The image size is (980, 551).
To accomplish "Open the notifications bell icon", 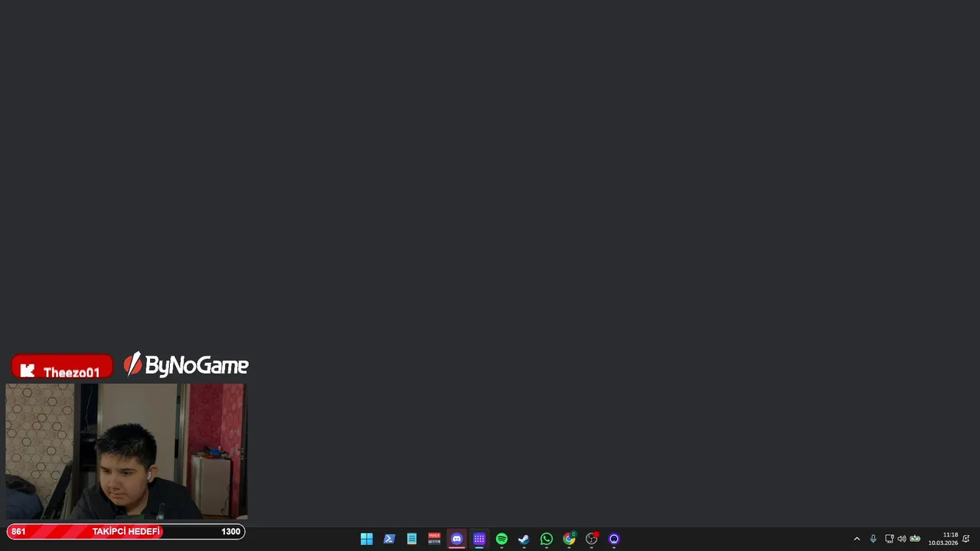I will pyautogui.click(x=966, y=539).
